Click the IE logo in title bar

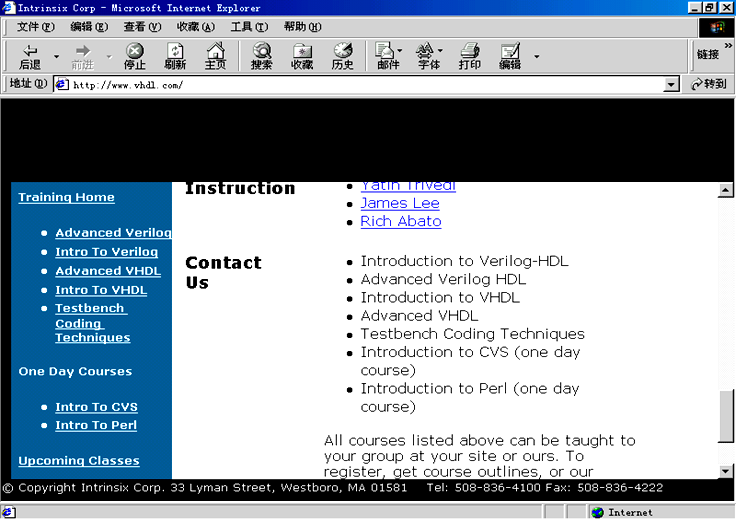[x=8, y=8]
